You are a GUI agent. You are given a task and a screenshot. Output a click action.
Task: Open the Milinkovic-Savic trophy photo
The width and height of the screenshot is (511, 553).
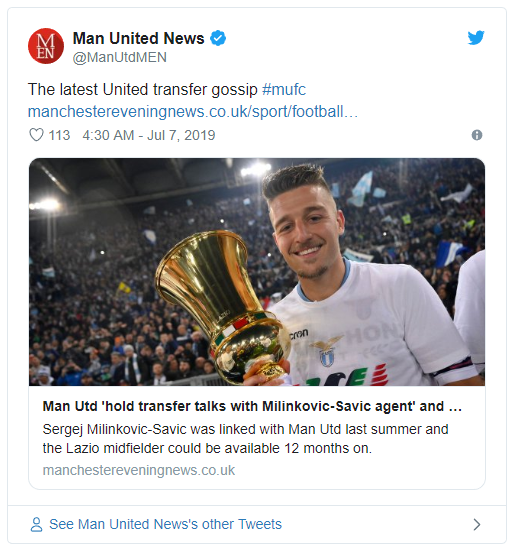(x=257, y=272)
